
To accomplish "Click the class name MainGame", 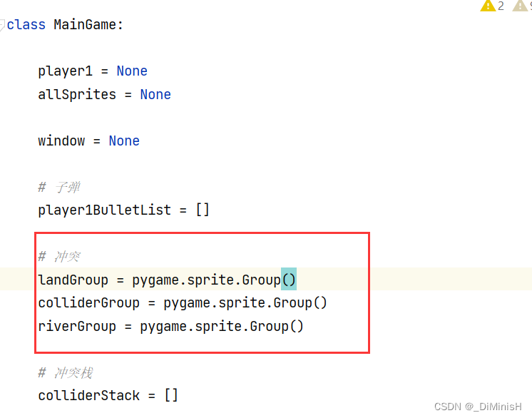I will tap(85, 25).
